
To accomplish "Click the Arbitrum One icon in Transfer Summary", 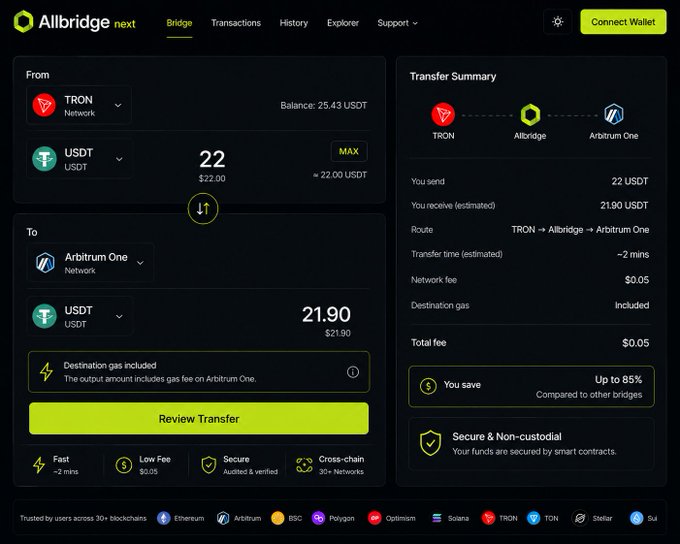I will [x=614, y=115].
